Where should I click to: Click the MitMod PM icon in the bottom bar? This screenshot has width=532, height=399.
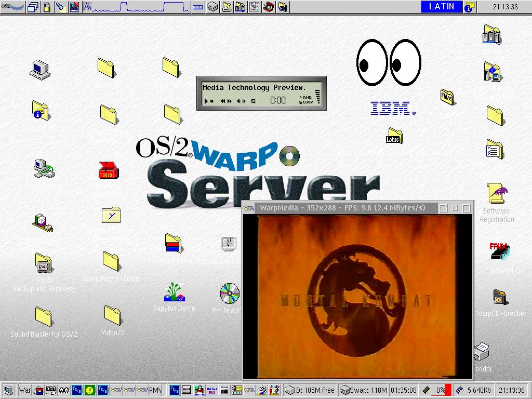212,390
